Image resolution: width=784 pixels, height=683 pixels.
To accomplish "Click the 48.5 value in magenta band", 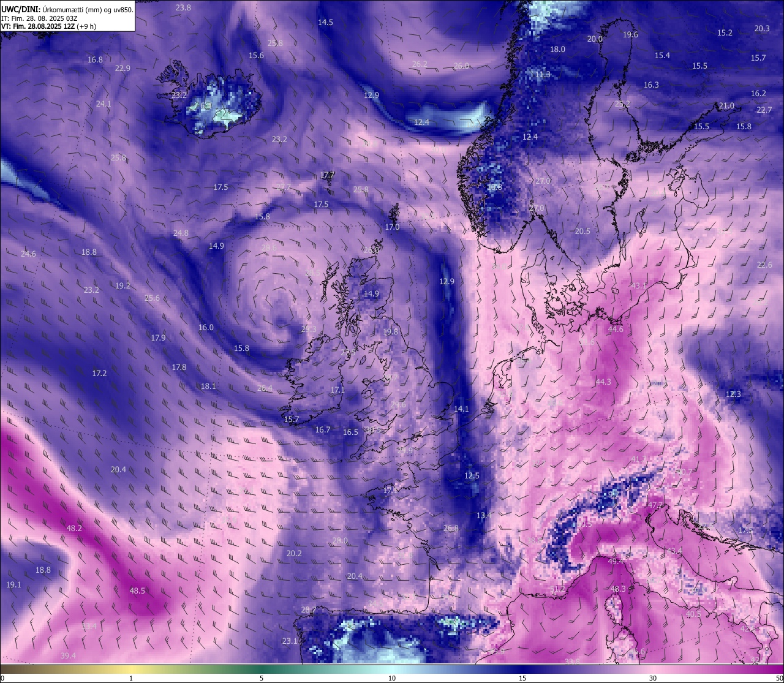I will [137, 591].
